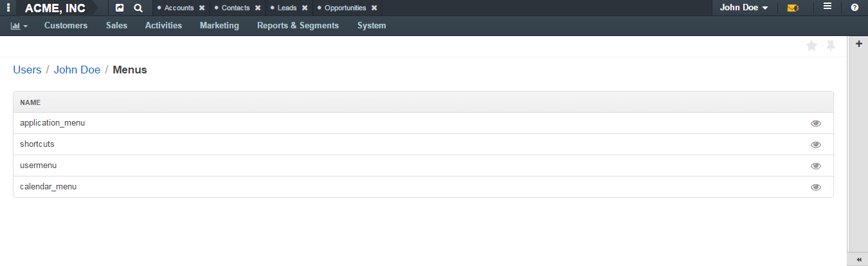The image size is (868, 266).
Task: Click the ACME, INC logo
Action: [x=55, y=8]
